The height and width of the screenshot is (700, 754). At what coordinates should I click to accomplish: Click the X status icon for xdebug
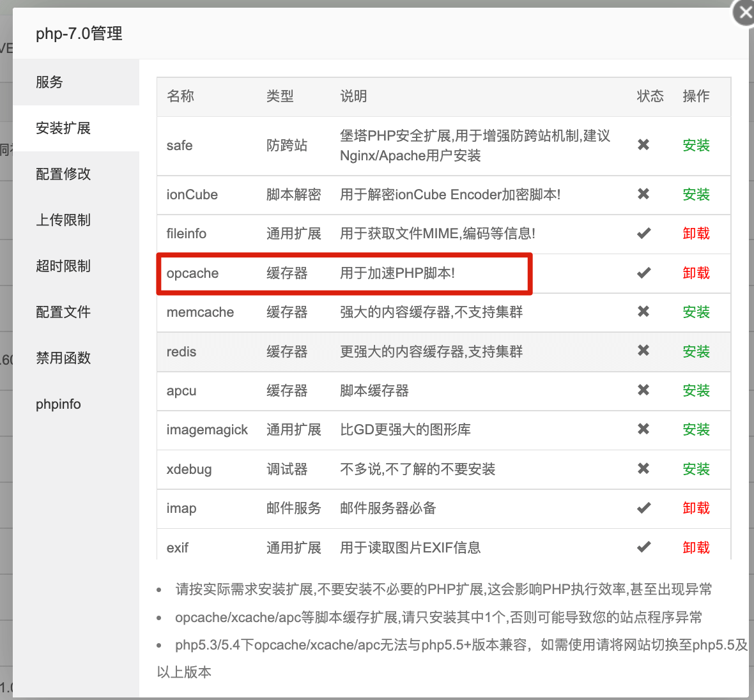click(x=643, y=469)
